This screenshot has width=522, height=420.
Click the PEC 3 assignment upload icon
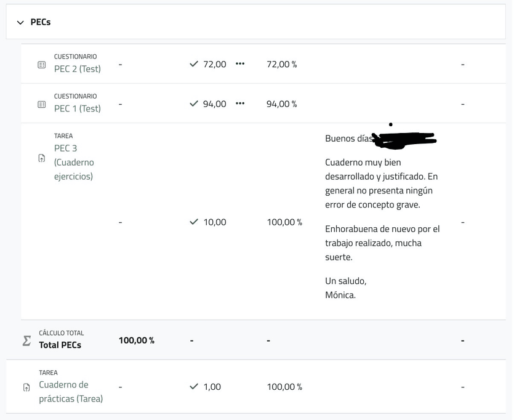click(x=42, y=158)
